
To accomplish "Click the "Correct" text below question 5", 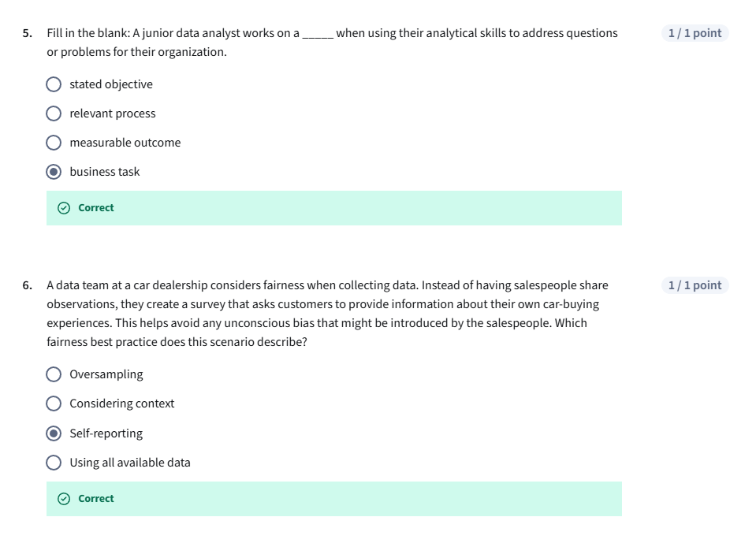I will click(96, 208).
